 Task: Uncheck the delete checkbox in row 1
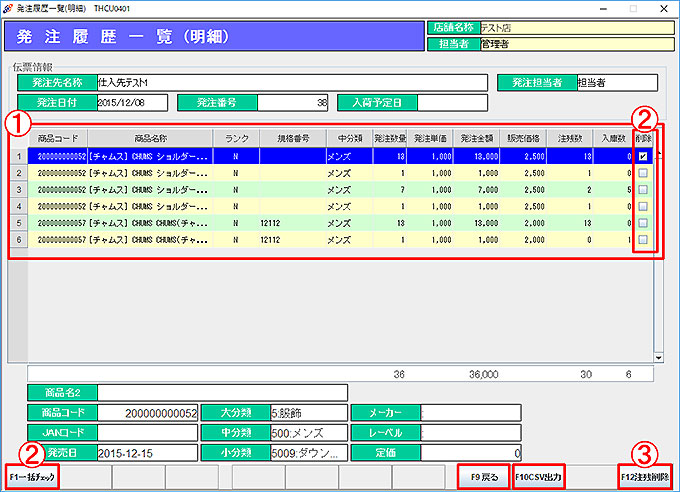(643, 156)
